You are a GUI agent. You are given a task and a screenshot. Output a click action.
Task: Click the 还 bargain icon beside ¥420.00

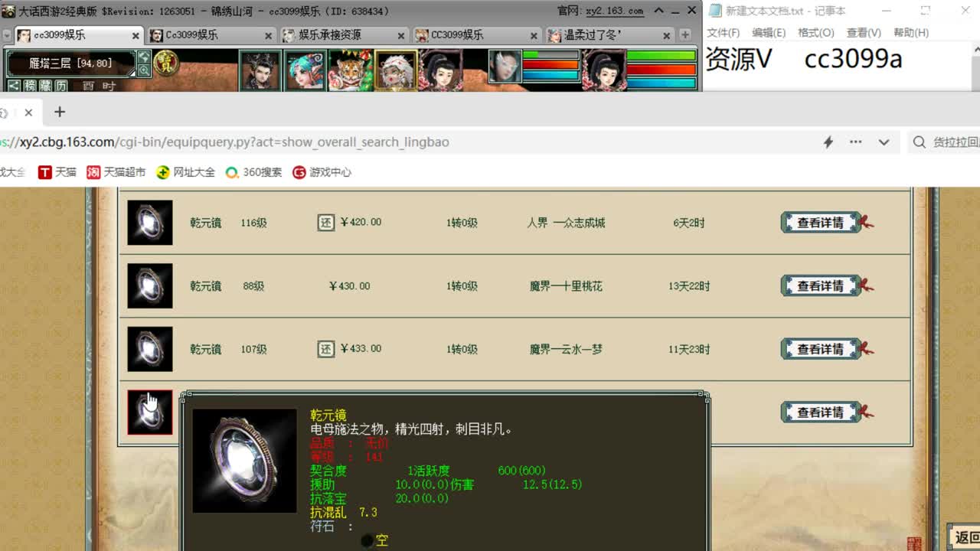tap(326, 222)
